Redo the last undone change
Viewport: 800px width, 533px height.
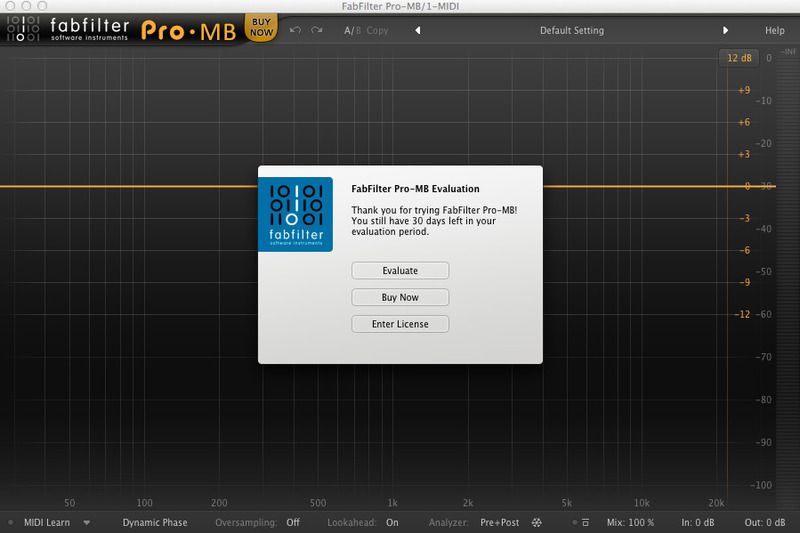click(x=317, y=30)
